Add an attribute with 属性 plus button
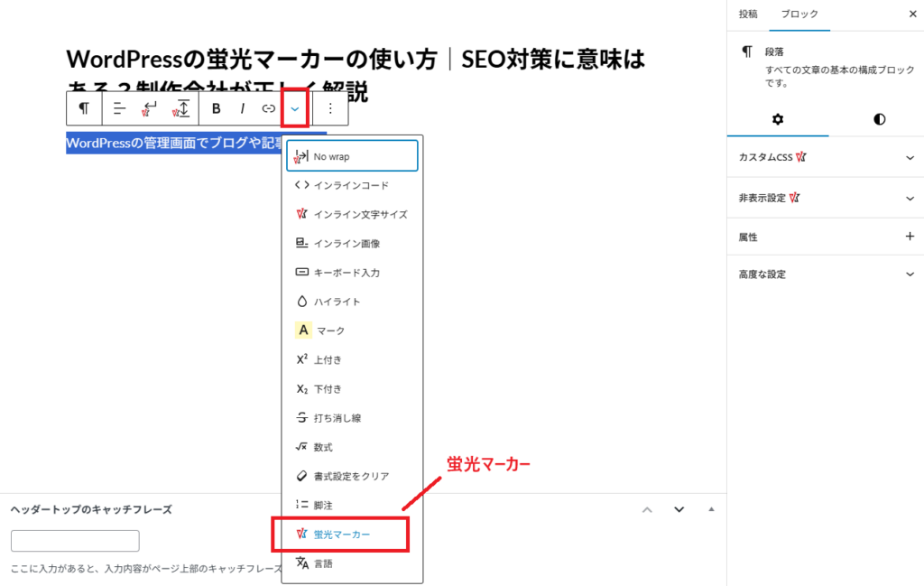 910,237
